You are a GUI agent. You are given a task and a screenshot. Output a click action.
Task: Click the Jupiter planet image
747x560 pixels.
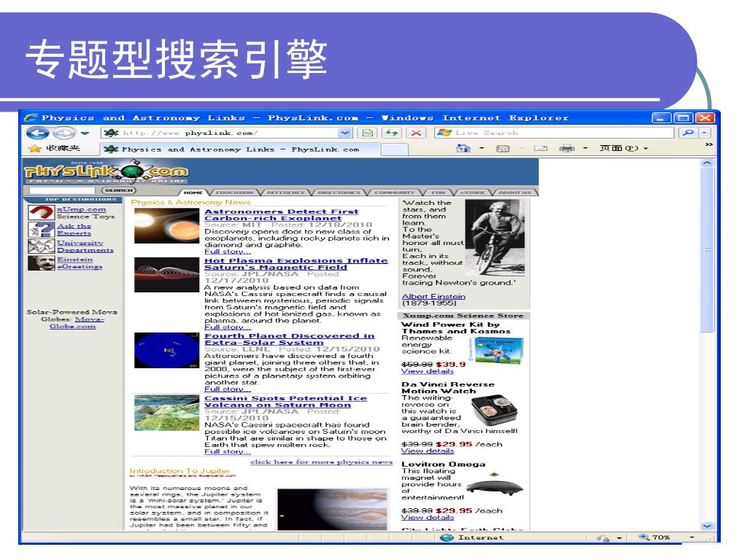333,509
